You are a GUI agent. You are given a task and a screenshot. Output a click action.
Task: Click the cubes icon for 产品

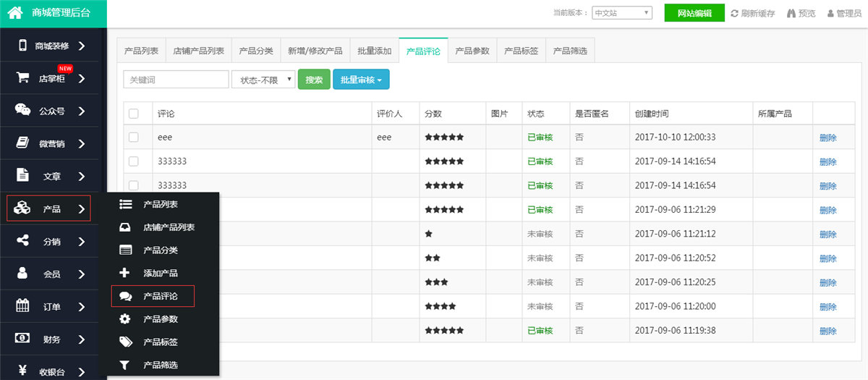22,208
